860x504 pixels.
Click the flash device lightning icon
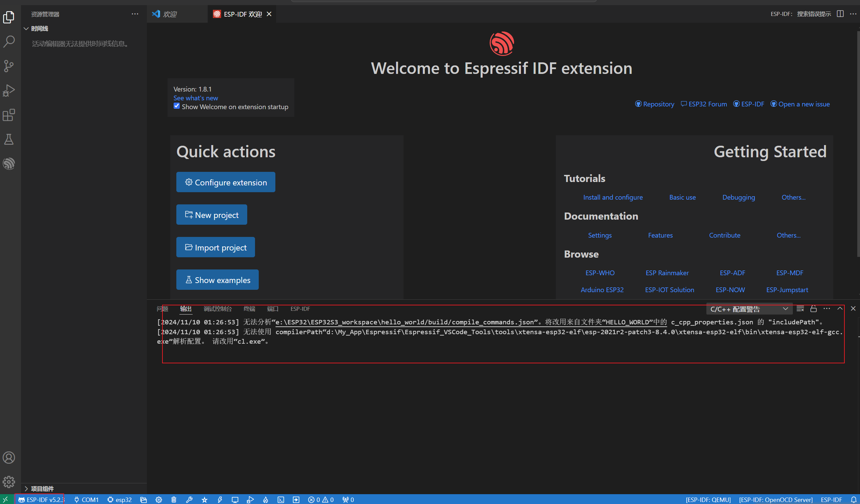tap(220, 500)
